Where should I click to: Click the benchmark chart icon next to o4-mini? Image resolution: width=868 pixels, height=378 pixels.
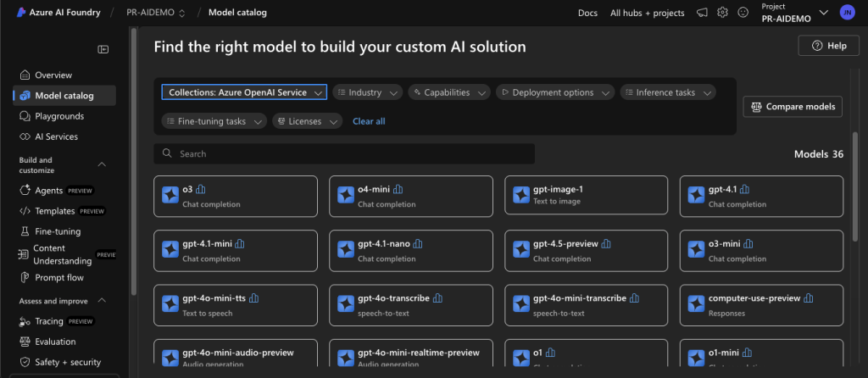tap(398, 189)
